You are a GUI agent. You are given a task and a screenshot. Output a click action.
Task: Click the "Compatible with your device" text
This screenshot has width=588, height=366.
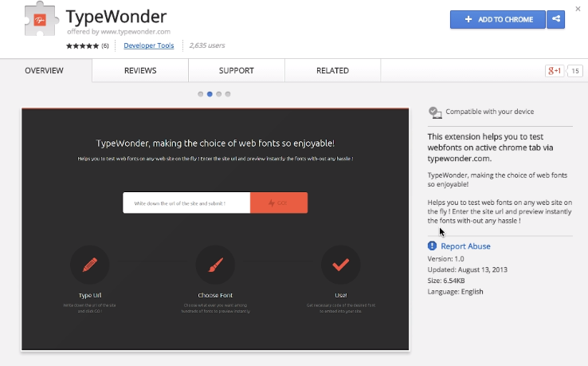click(x=490, y=112)
